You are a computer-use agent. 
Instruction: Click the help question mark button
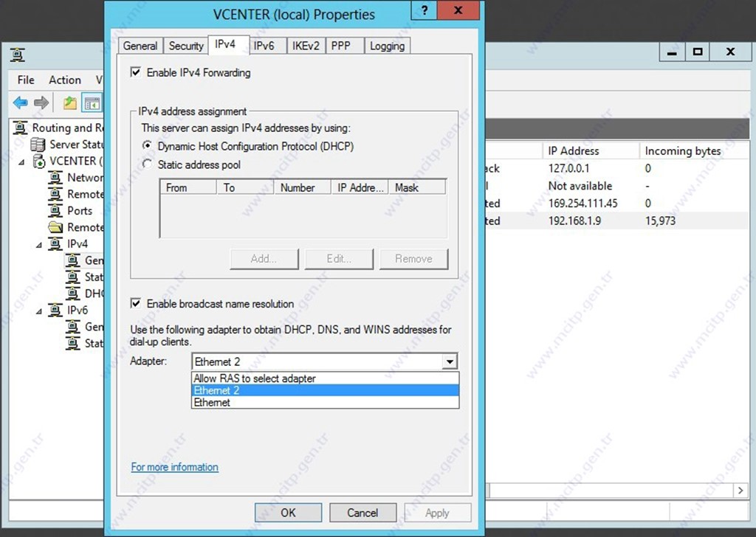point(424,11)
